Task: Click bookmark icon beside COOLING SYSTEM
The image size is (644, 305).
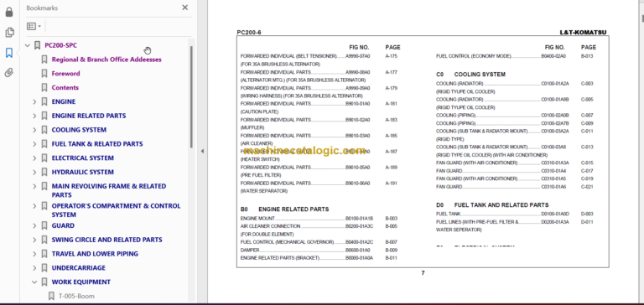Action: click(44, 130)
